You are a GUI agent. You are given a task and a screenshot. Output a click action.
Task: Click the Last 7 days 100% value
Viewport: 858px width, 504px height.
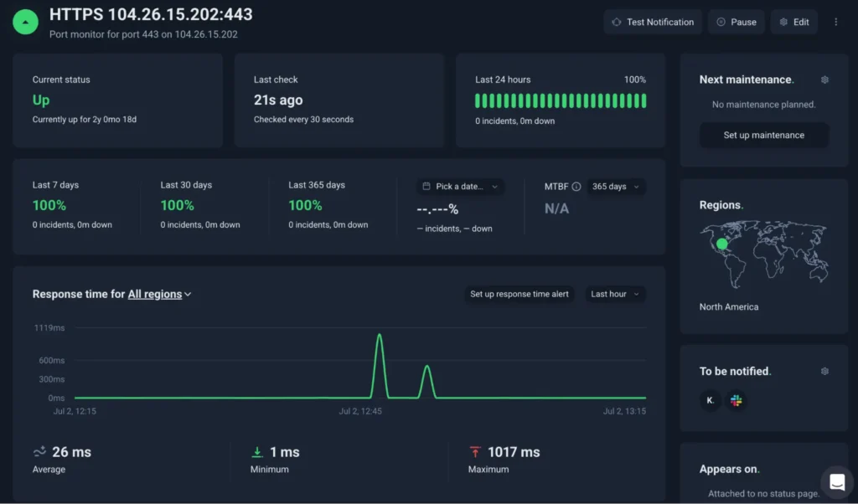tap(49, 206)
